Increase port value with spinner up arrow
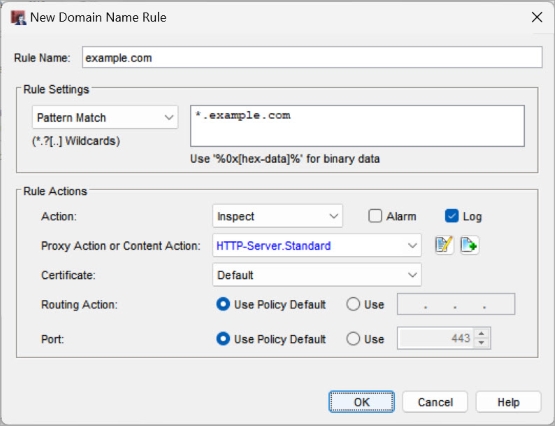 481,333
